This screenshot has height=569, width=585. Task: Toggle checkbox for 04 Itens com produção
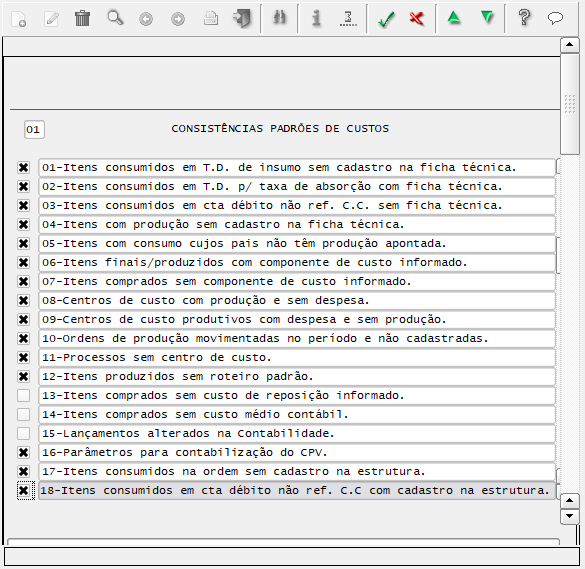[x=24, y=225]
